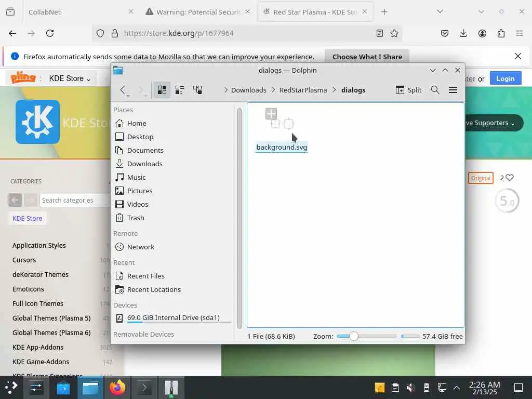The image size is (532, 399).
Task: Expand breadcrumb arrow before Downloads
Action: (x=225, y=90)
